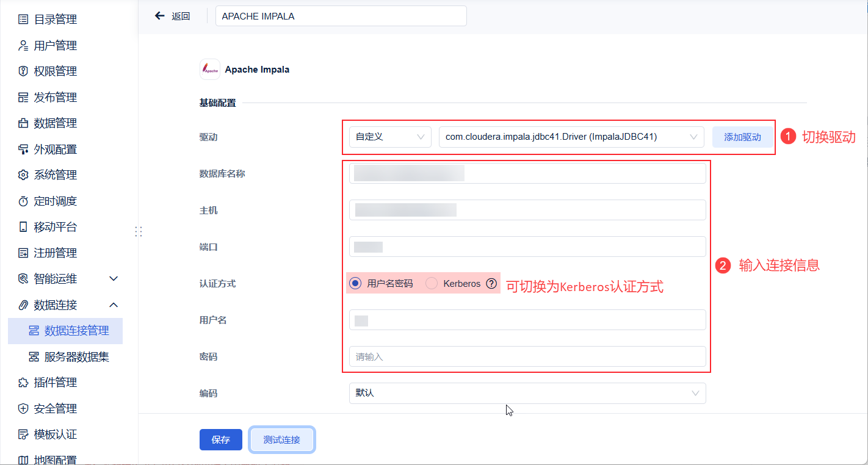Screen dimensions: 868x465
Task: Click the 目录管理 sidebar icon
Action: coord(23,20)
